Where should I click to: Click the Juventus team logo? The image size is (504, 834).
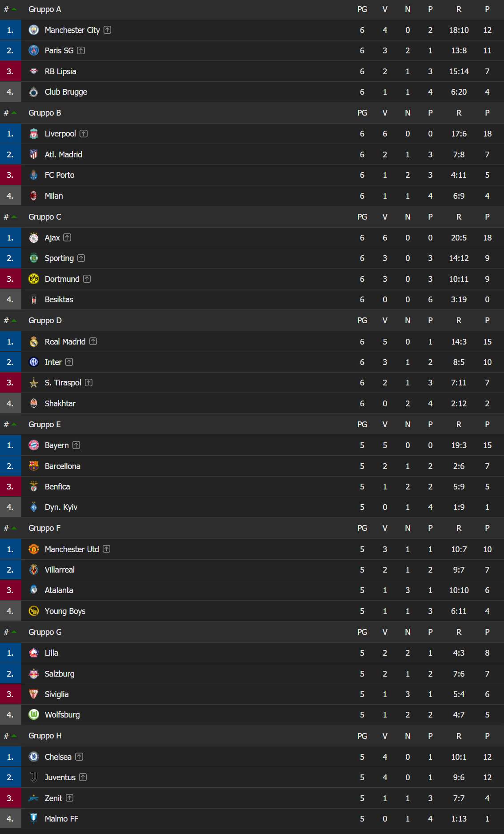[x=34, y=777]
